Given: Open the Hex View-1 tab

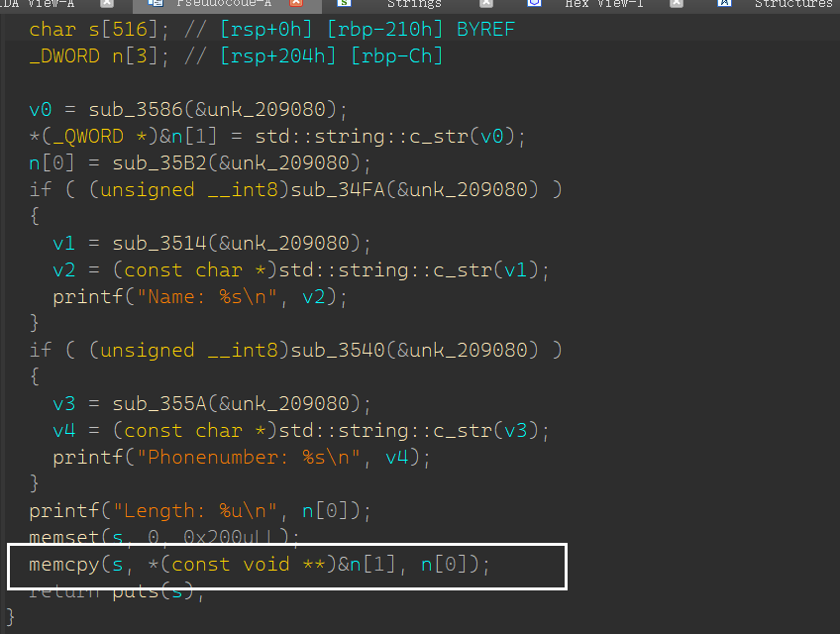Looking at the screenshot, I should coord(604,4).
